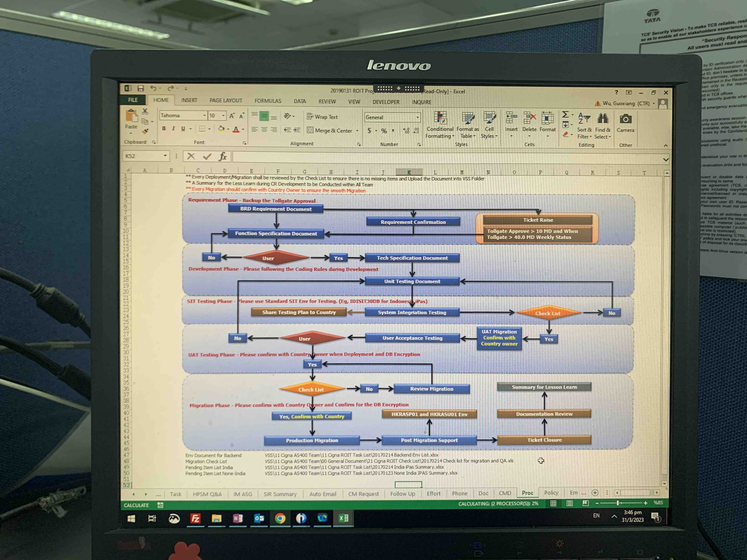
Task: Open Cell Styles gallery
Action: click(489, 125)
